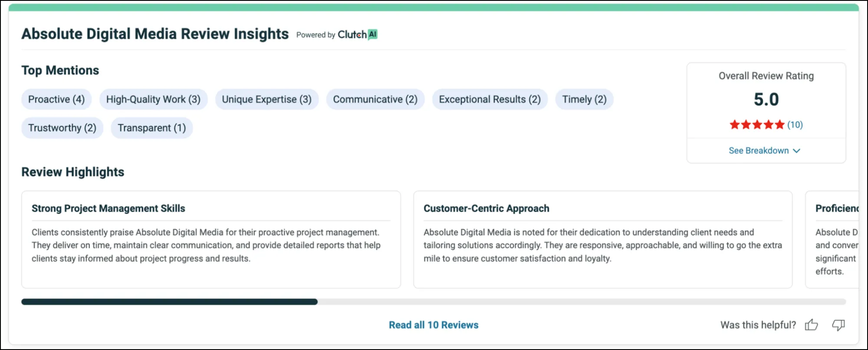Click the 5.0 overall rating value

(766, 99)
